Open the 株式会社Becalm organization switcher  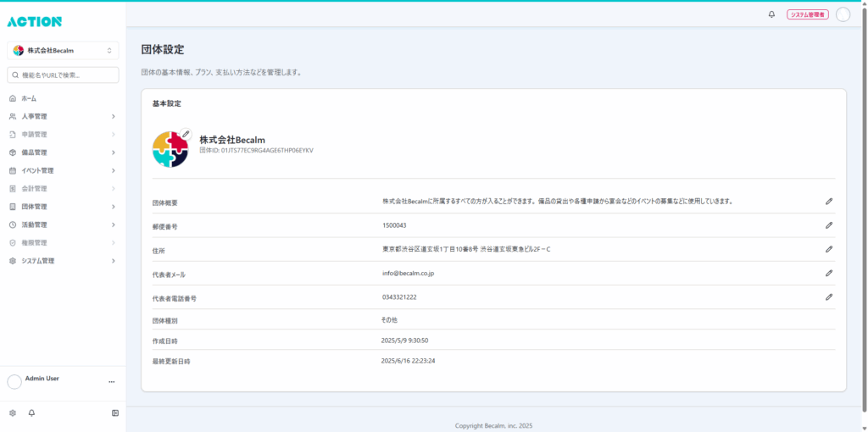[63, 51]
